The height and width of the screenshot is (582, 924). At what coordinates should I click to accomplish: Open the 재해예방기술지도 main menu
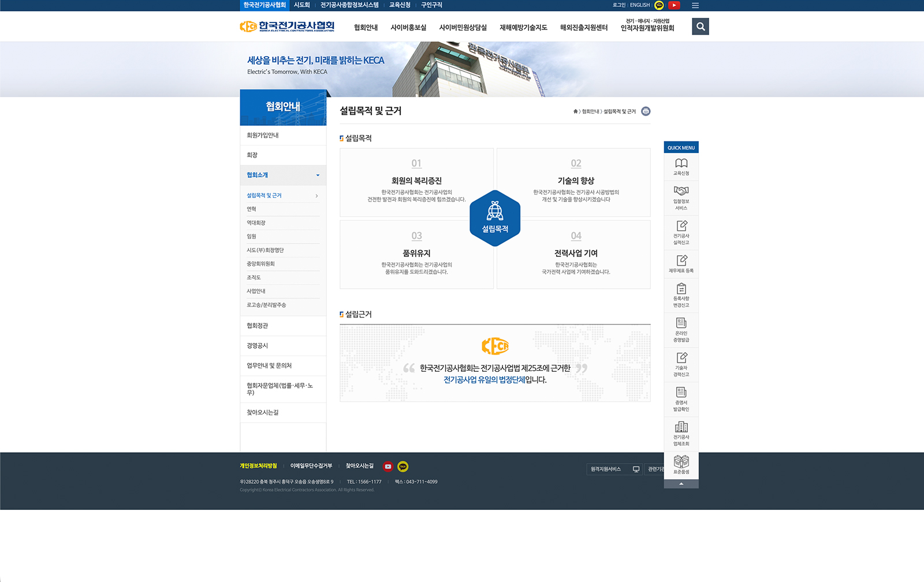[523, 28]
